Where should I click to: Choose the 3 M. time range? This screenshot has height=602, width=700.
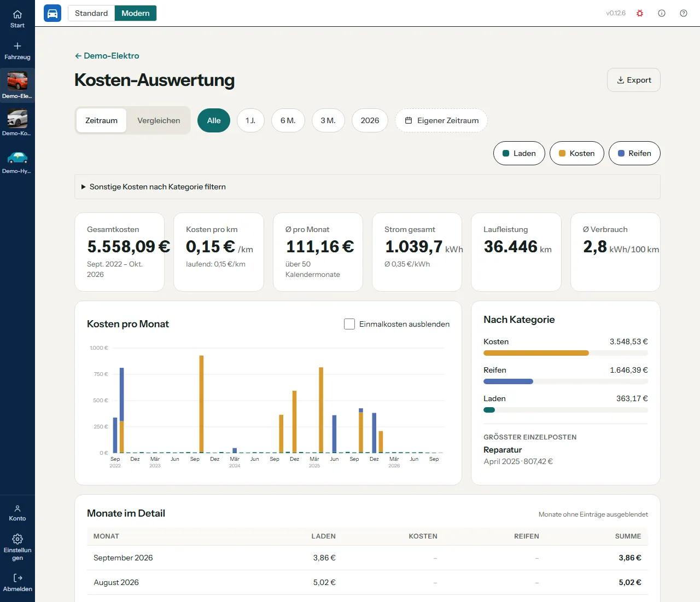[328, 120]
